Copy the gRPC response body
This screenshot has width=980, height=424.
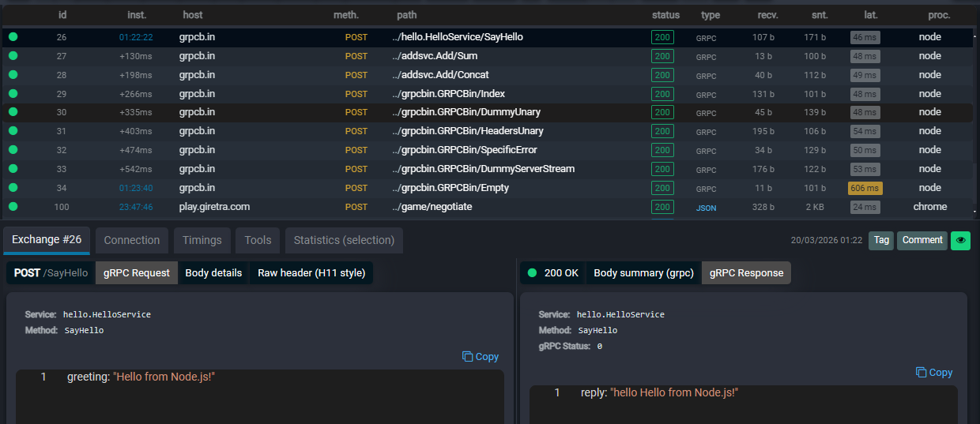934,373
